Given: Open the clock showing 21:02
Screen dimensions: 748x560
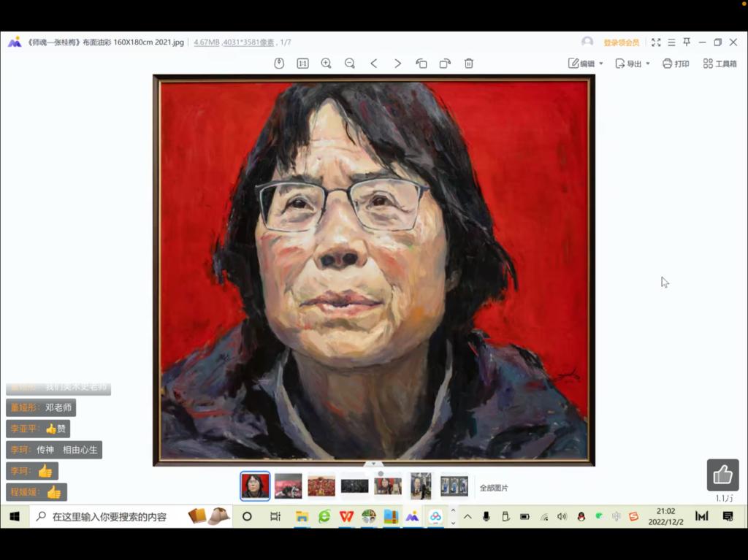Looking at the screenshot, I should (665, 516).
